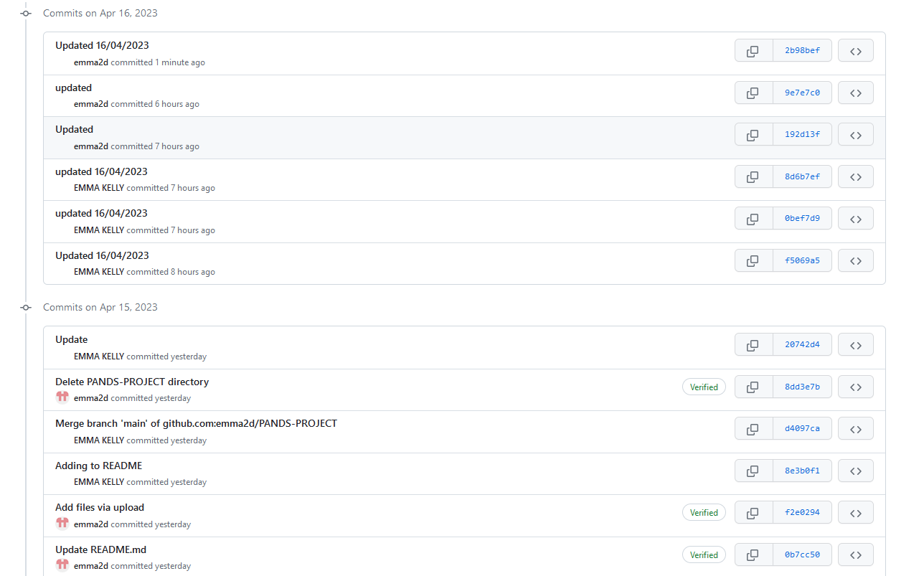Open commit 0bef7d9 from its hash link

802,218
